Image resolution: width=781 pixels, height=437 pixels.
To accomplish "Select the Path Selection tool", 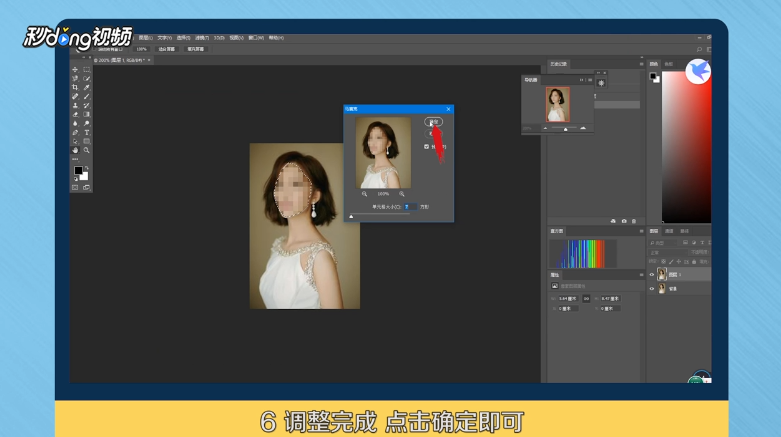I will [x=75, y=141].
